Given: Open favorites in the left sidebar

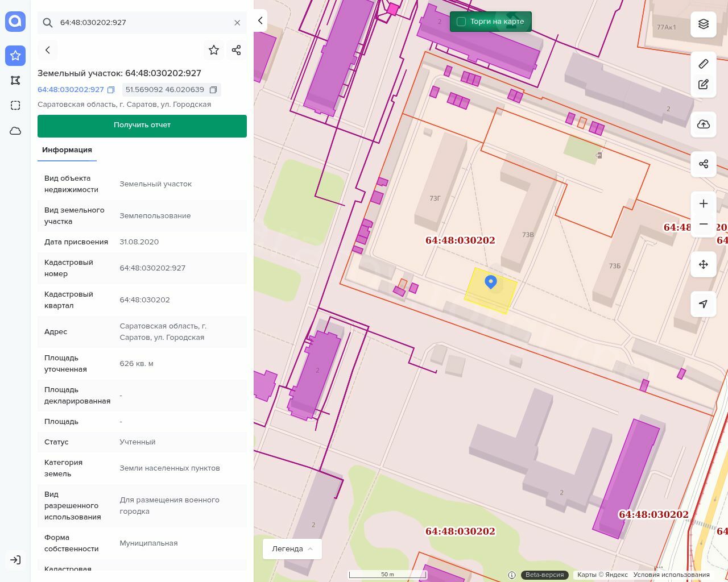Looking at the screenshot, I should (15, 55).
